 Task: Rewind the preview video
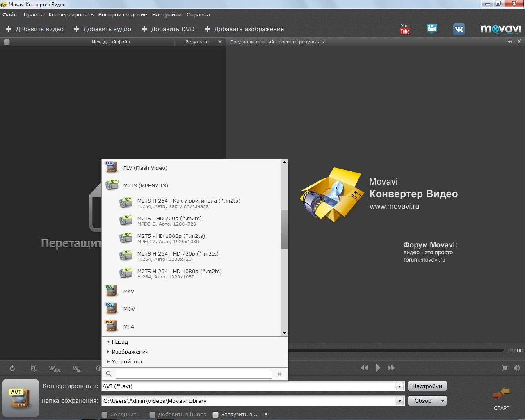click(364, 368)
